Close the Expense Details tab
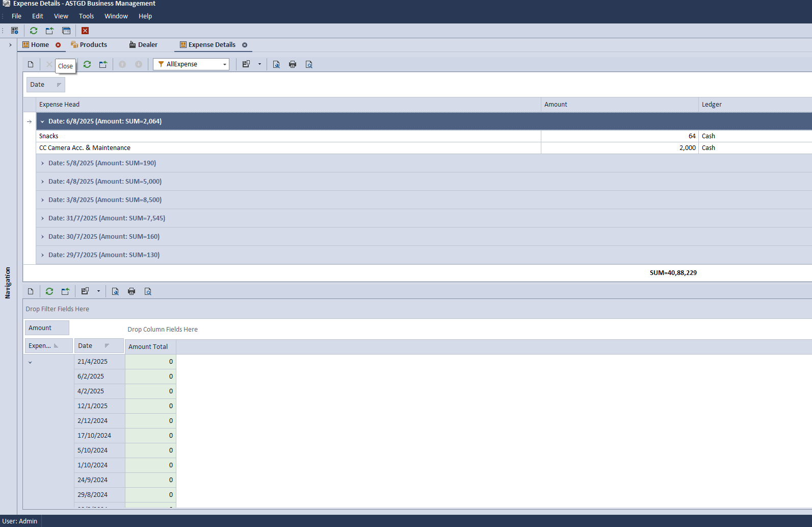The height and width of the screenshot is (527, 812). click(x=245, y=45)
